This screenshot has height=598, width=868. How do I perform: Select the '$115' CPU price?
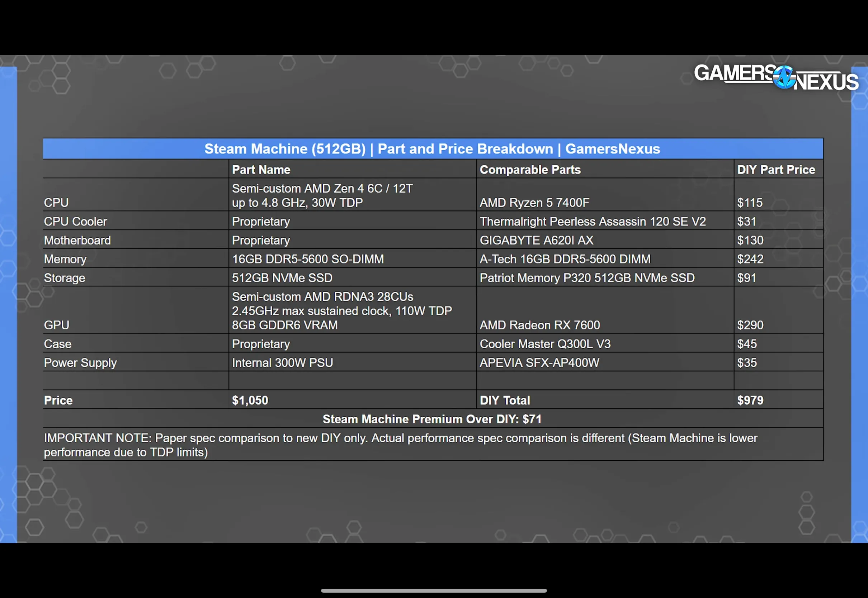pyautogui.click(x=750, y=203)
